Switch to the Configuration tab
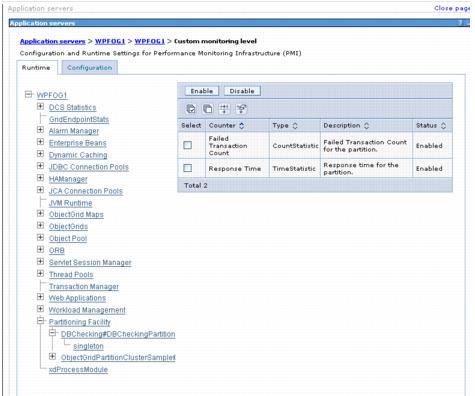 pyautogui.click(x=90, y=68)
